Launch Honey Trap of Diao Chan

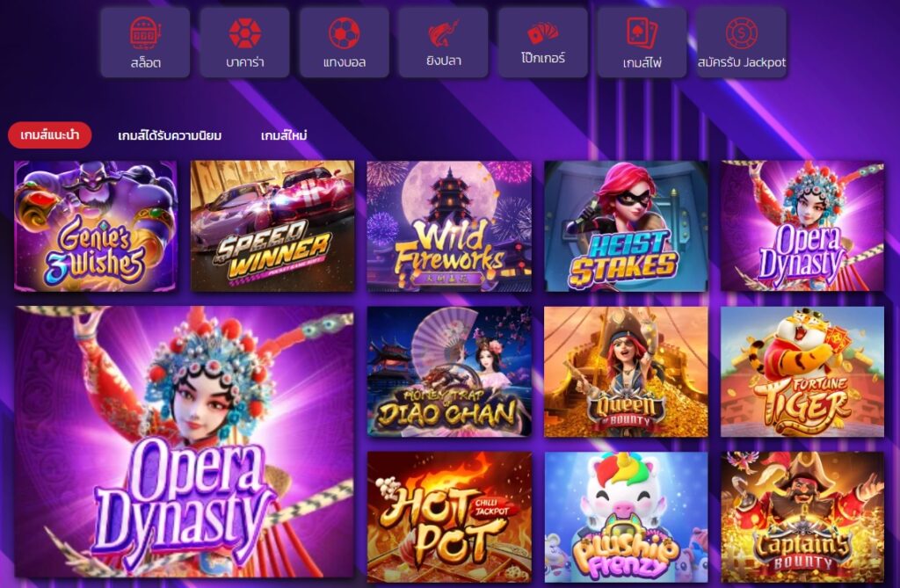point(449,372)
